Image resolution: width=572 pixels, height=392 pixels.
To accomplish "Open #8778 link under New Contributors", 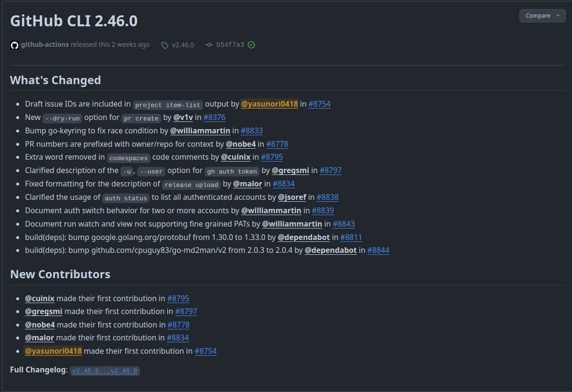I will point(179,325).
